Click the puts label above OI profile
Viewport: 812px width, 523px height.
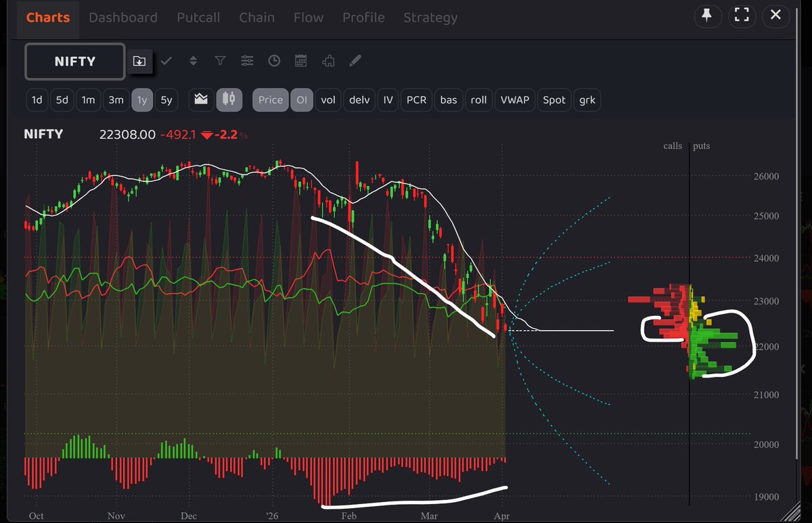click(x=702, y=146)
